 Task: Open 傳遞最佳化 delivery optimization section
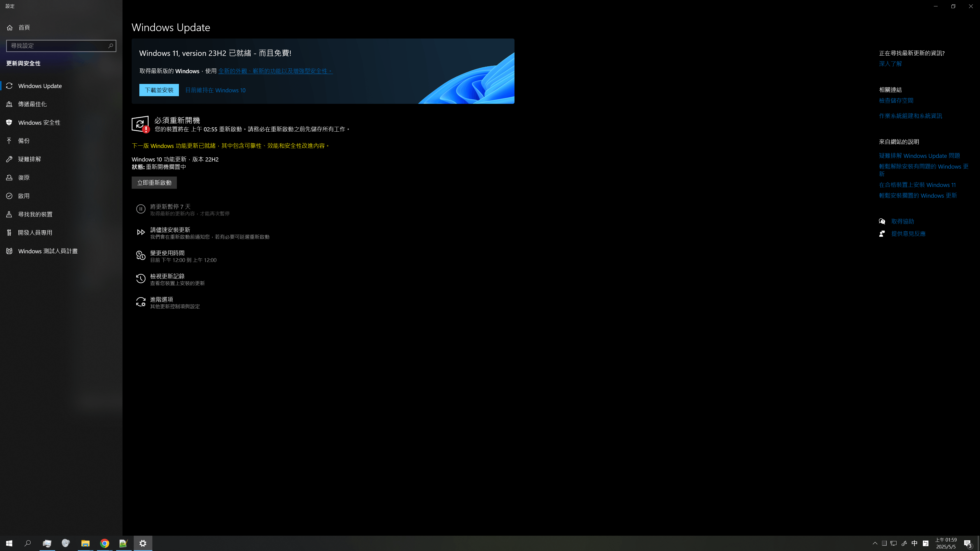(x=32, y=104)
